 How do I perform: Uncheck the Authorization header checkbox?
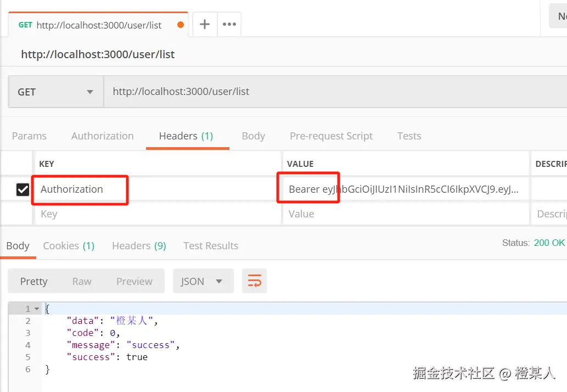click(x=23, y=189)
